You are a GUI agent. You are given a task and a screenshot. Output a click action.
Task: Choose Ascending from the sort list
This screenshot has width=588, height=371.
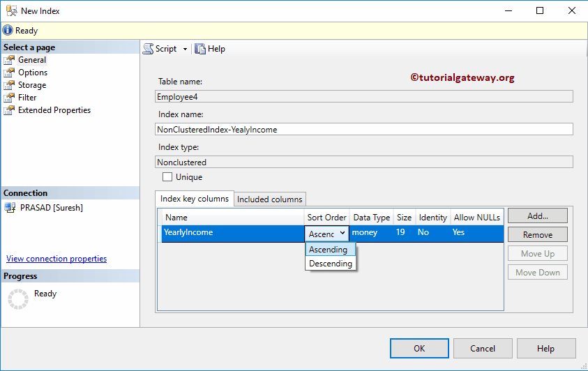pyautogui.click(x=331, y=250)
